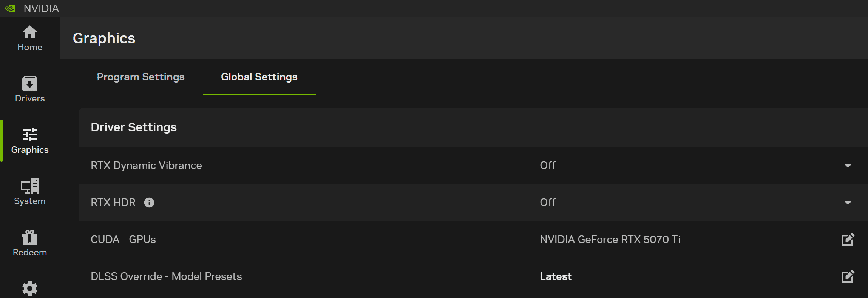The width and height of the screenshot is (868, 298).
Task: Open the Home page icon
Action: coord(30,32)
